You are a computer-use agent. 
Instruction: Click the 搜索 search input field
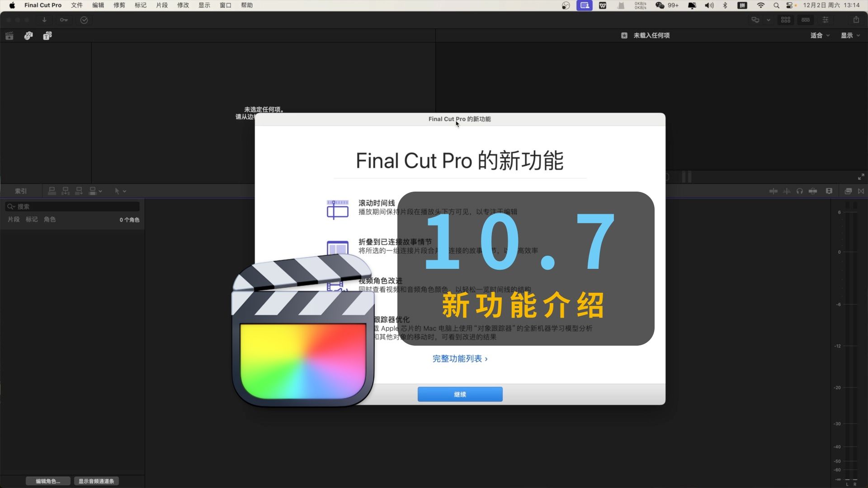coord(72,206)
